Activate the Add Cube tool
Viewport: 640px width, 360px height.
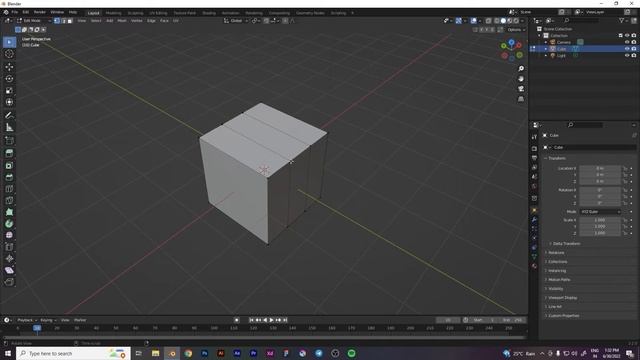pyautogui.click(x=9, y=141)
